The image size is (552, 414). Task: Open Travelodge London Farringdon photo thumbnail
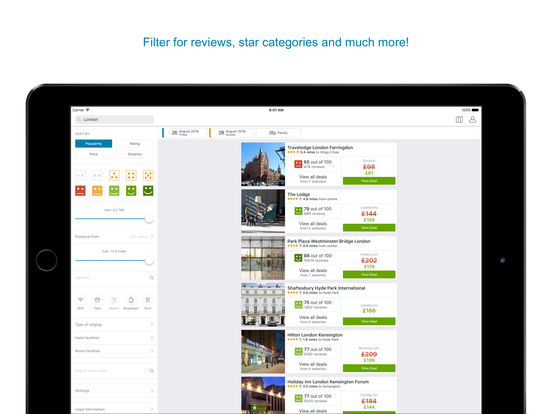point(263,164)
